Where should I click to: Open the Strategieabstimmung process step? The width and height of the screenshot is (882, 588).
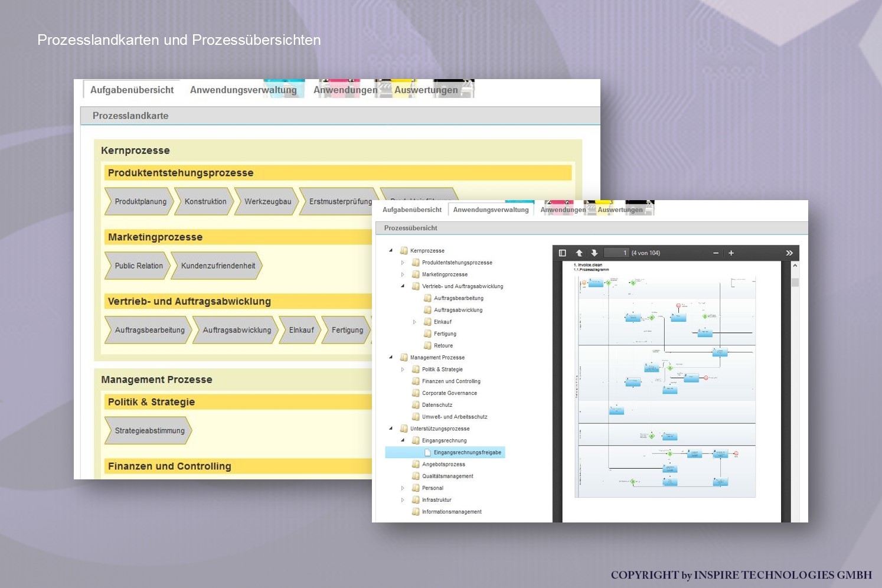(149, 430)
